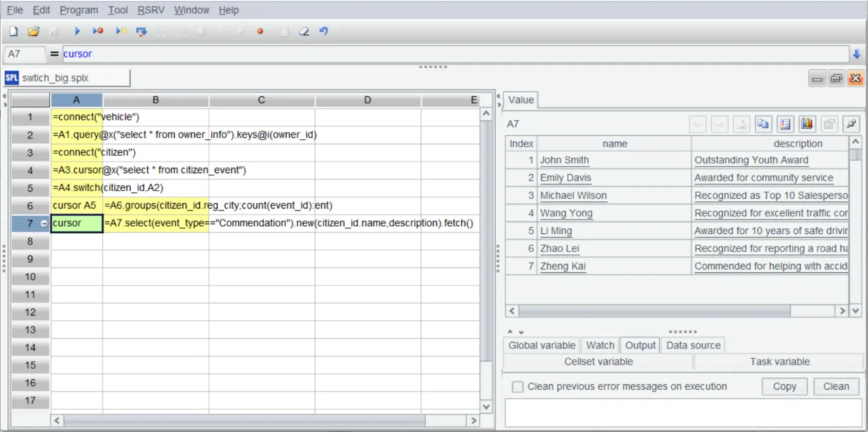This screenshot has height=432, width=868.
Task: Open the RSRV menu
Action: [151, 10]
